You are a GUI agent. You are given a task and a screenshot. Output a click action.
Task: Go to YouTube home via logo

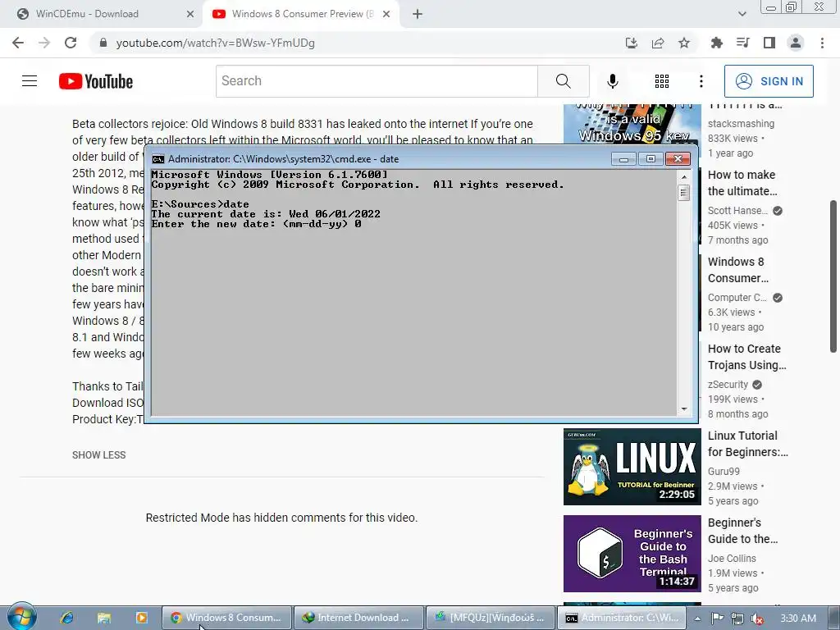tap(96, 81)
